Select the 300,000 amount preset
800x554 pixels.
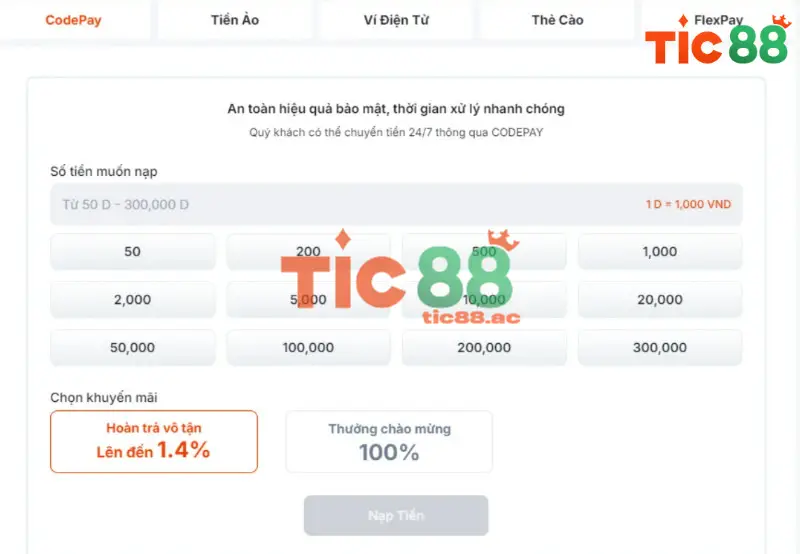(660, 347)
